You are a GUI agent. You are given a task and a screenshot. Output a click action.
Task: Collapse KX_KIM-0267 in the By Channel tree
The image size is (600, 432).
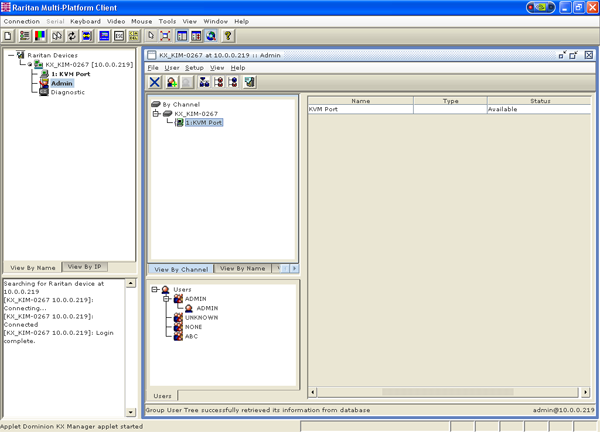click(156, 113)
